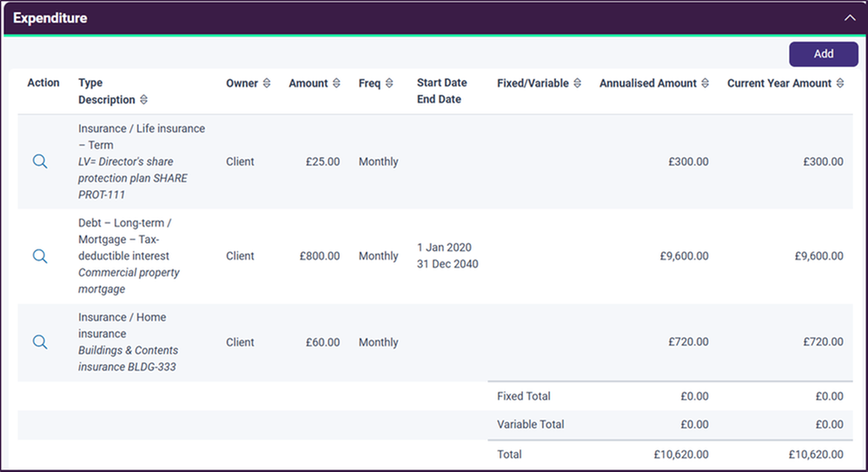The image size is (868, 472).
Task: Click the Add expenditure button
Action: [823, 54]
